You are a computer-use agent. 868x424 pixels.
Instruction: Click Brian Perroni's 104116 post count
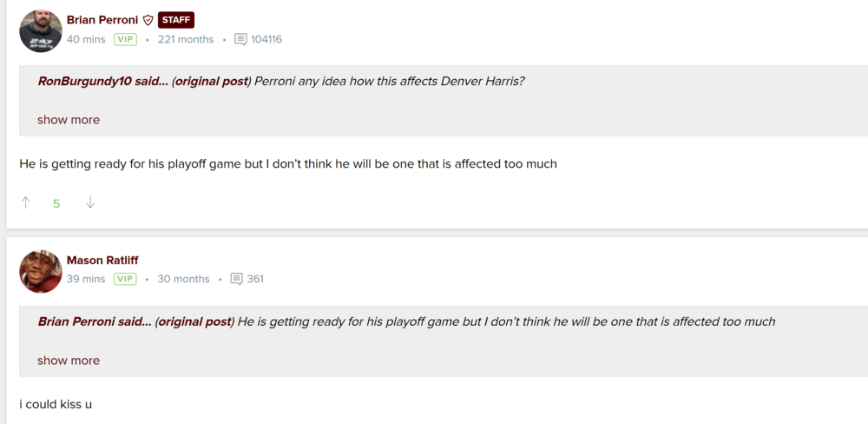tap(266, 39)
